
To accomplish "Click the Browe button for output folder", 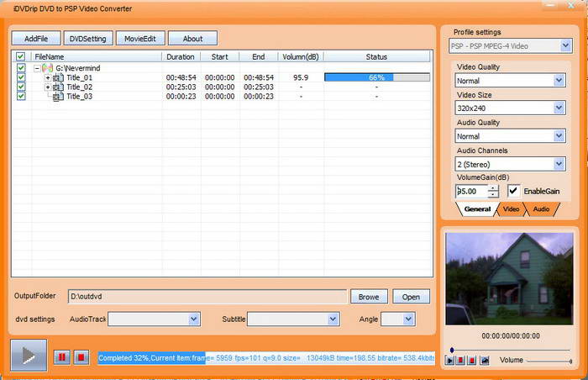I will click(369, 297).
